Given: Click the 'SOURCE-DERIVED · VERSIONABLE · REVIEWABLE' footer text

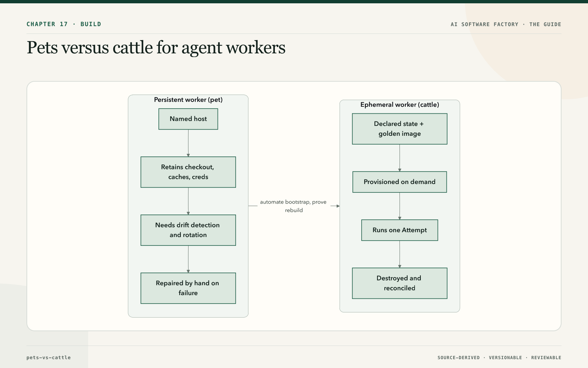Looking at the screenshot, I should (499, 358).
